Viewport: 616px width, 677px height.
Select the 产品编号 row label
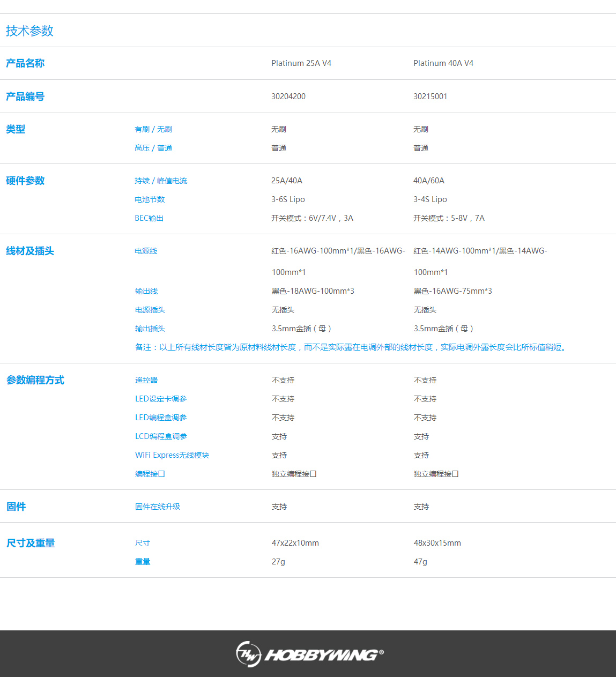25,96
